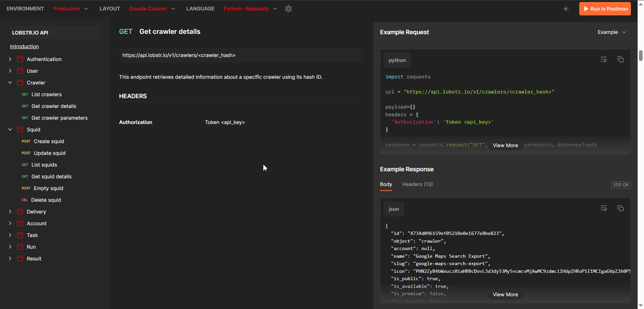Click the Run folder icon
Image resolution: width=644 pixels, height=309 pixels.
point(20,247)
